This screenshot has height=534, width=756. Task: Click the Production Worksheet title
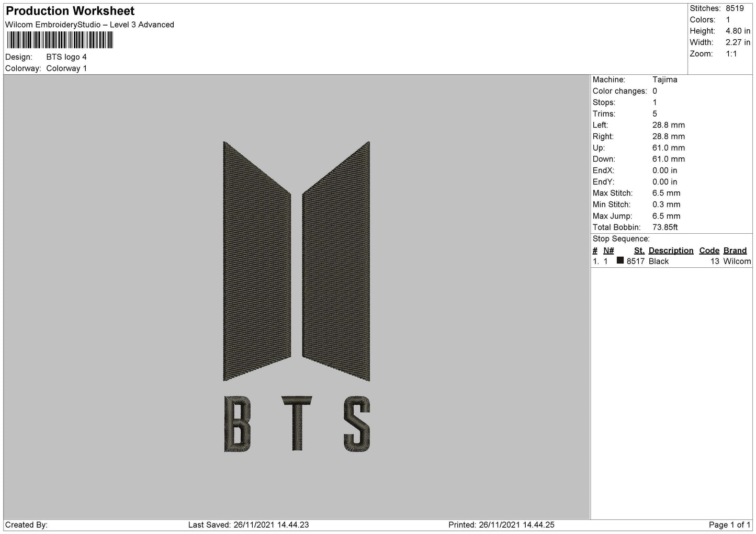click(70, 11)
